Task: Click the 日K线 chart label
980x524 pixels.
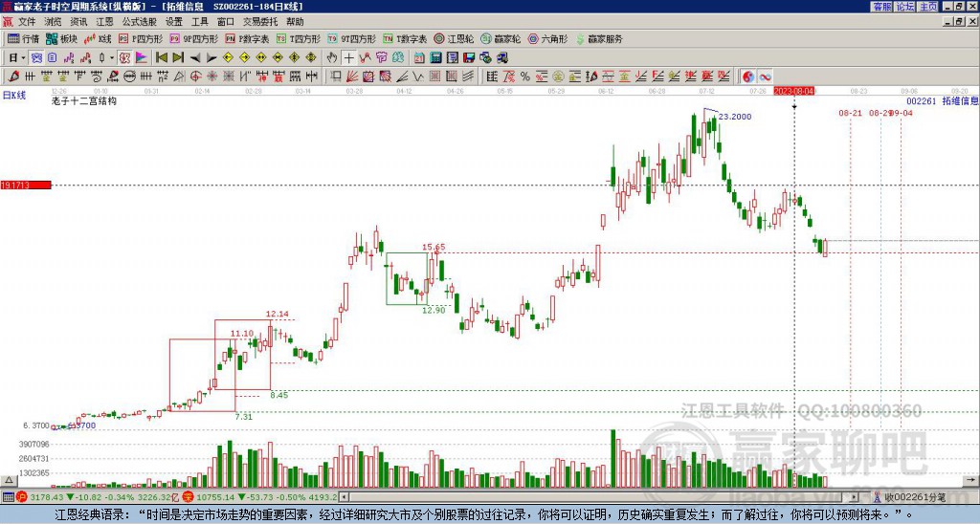Action: pyautogui.click(x=13, y=96)
